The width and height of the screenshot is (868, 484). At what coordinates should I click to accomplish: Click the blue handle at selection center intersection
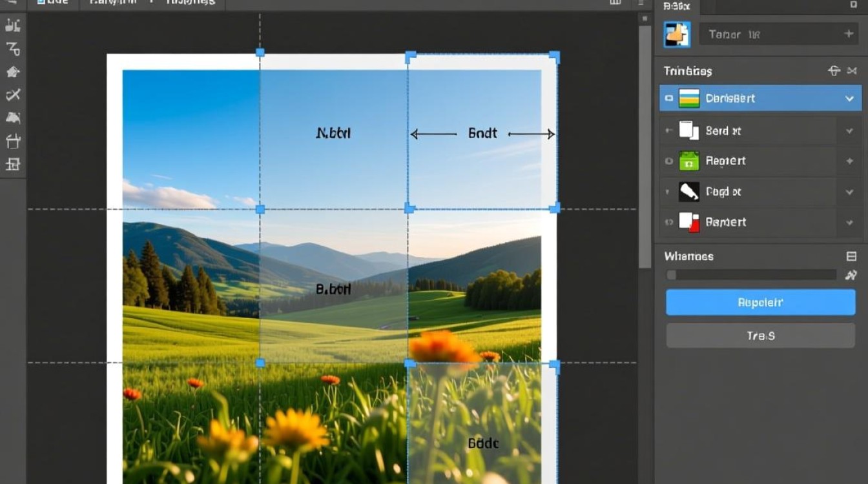click(409, 208)
